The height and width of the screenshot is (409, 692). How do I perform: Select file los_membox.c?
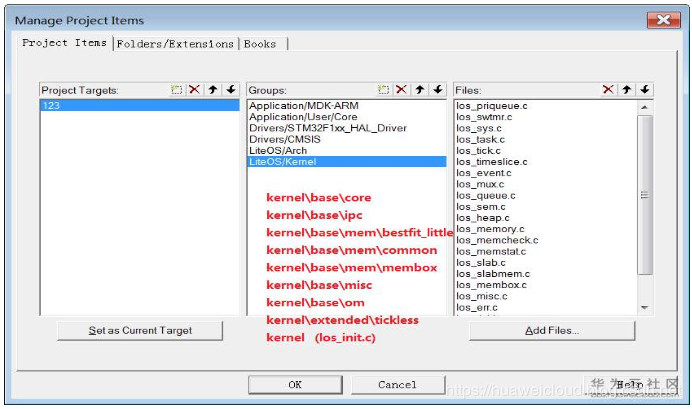pos(492,285)
